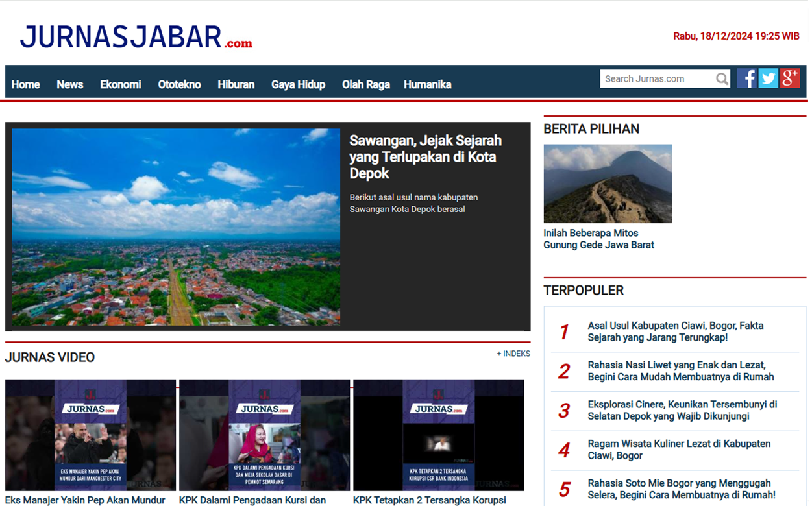
Task: Click inside the Search Jurnas.com field
Action: [x=656, y=79]
